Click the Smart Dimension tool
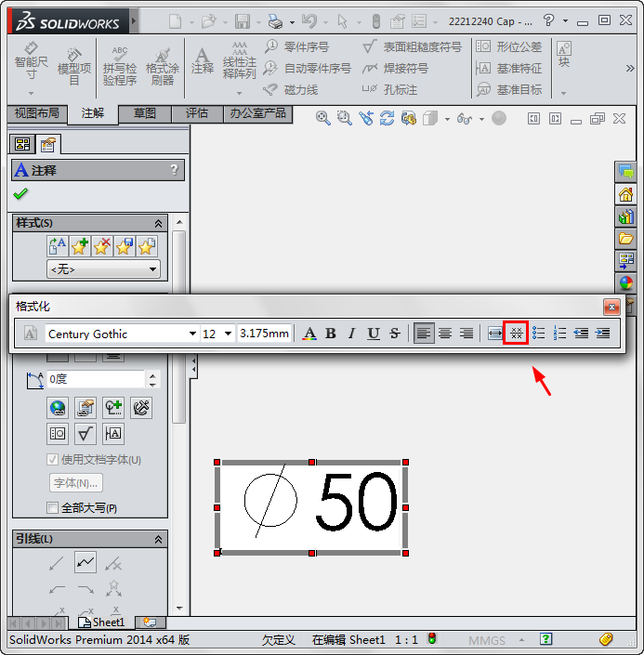Screen dimensions: 644x655 [x=31, y=62]
